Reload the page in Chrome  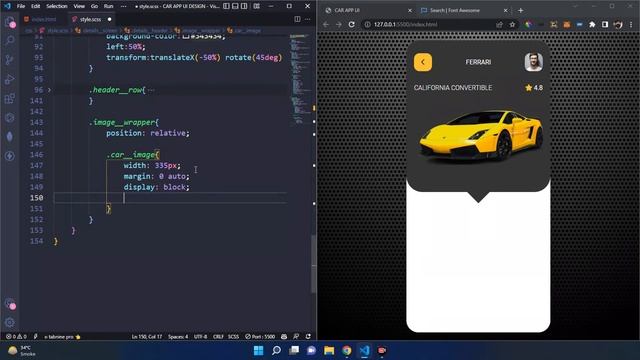(351, 24)
